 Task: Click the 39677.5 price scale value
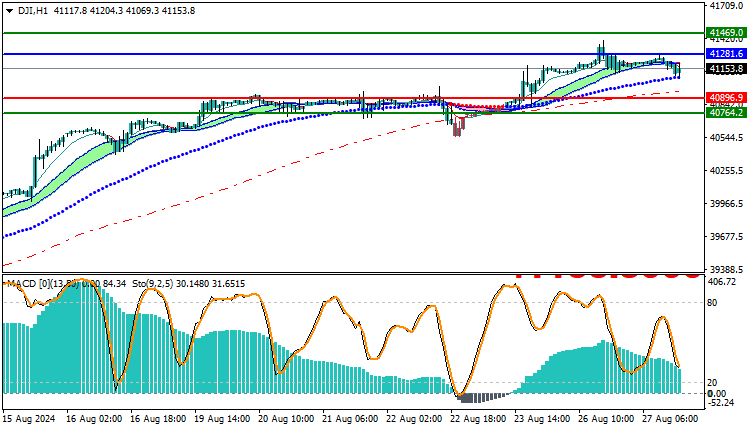click(727, 237)
